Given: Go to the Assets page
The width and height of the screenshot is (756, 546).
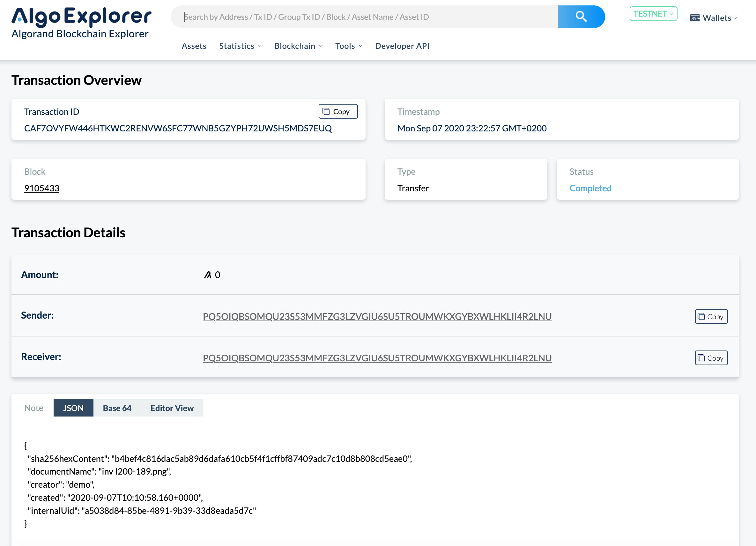Looking at the screenshot, I should [194, 46].
